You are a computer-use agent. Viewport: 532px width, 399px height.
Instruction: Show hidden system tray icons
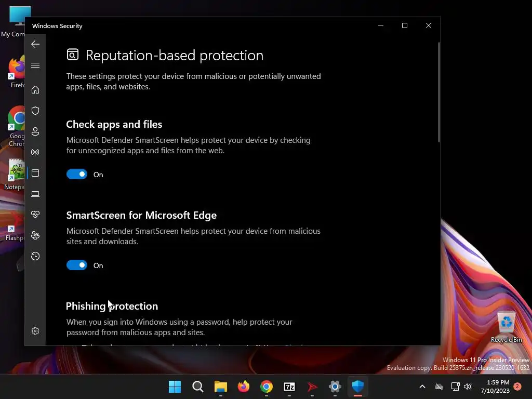click(422, 387)
